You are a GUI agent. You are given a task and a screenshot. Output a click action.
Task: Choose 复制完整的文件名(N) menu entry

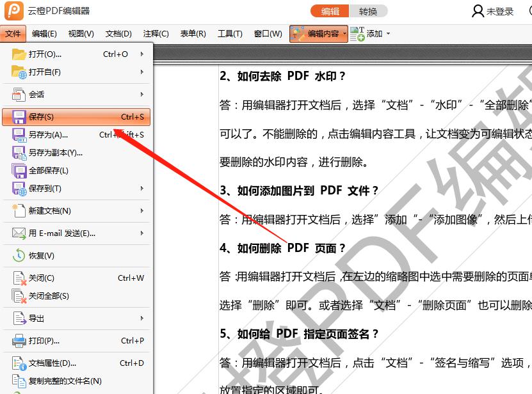pos(76,381)
